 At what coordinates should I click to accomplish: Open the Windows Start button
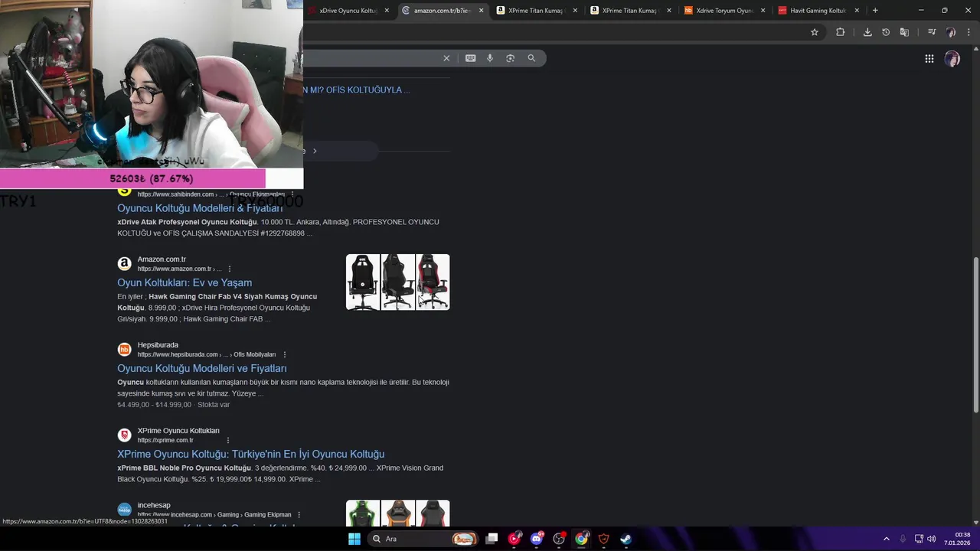pyautogui.click(x=354, y=539)
